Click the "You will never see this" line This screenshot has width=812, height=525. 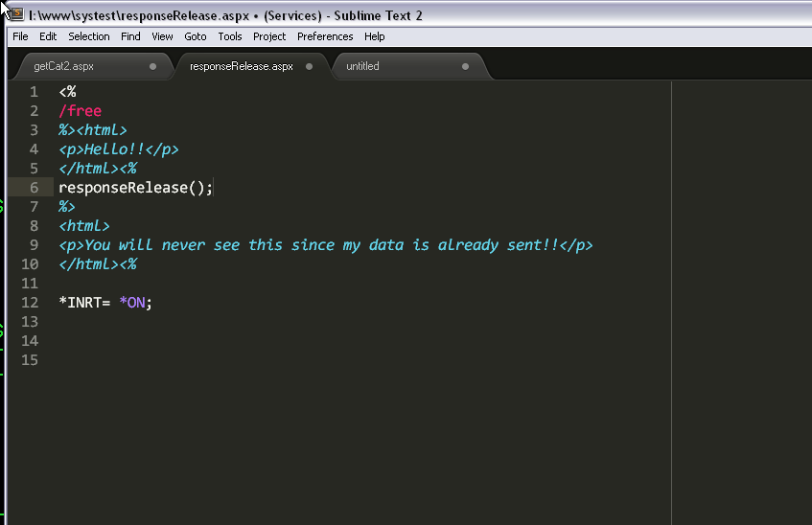pyautogui.click(x=326, y=245)
